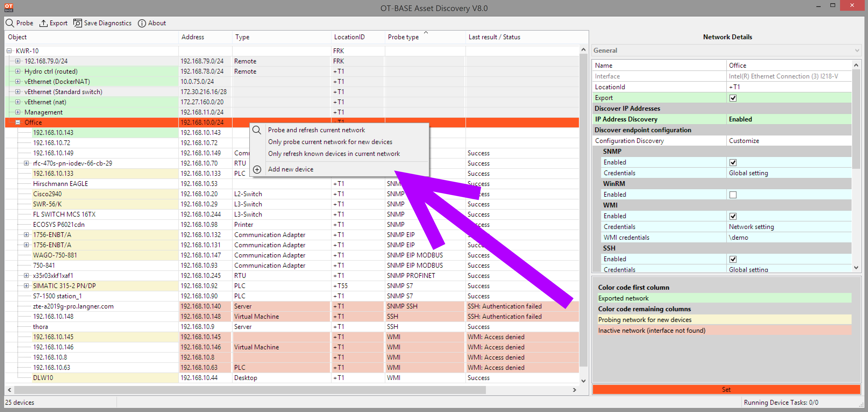Image resolution: width=868 pixels, height=412 pixels.
Task: Collapse the Office network node
Action: (x=18, y=122)
